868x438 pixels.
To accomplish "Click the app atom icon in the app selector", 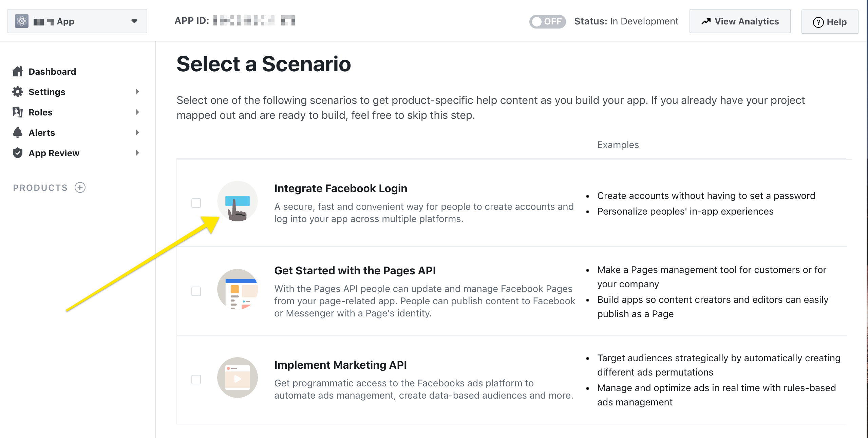I will click(22, 21).
